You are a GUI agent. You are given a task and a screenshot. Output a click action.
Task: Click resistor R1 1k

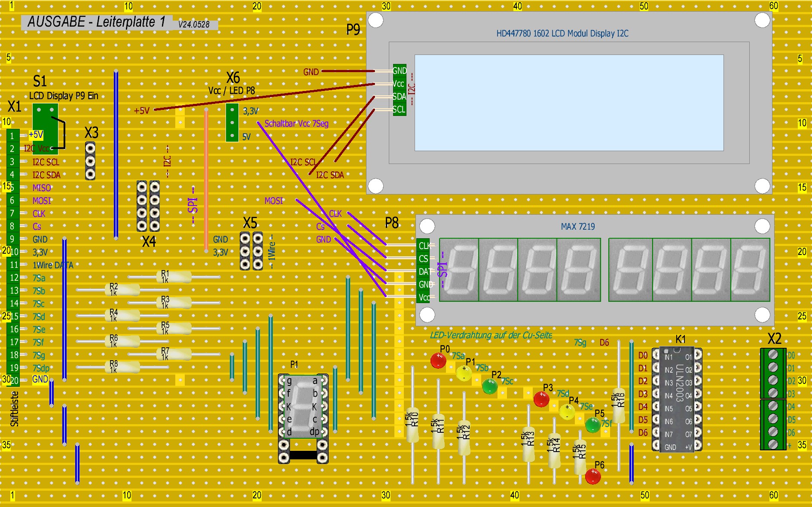click(x=174, y=277)
